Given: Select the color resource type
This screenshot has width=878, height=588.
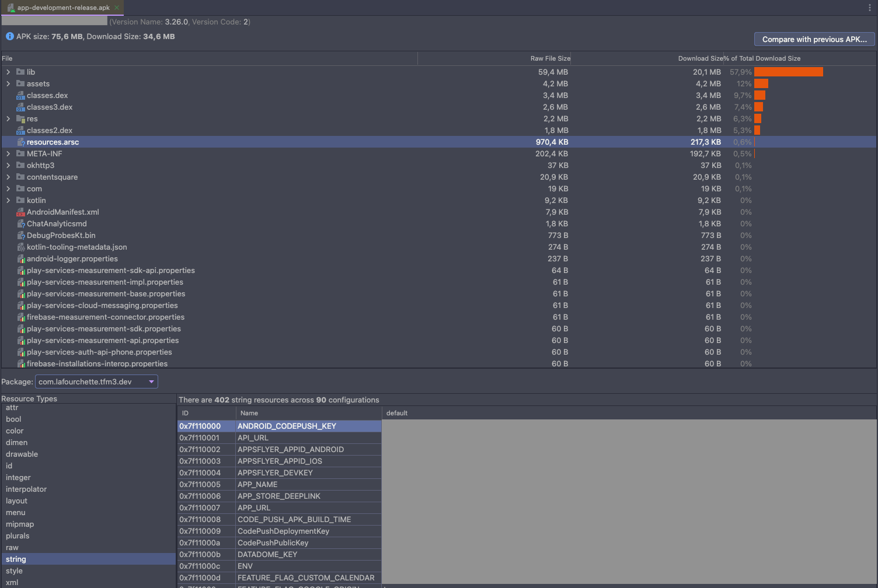Looking at the screenshot, I should click(x=88, y=431).
